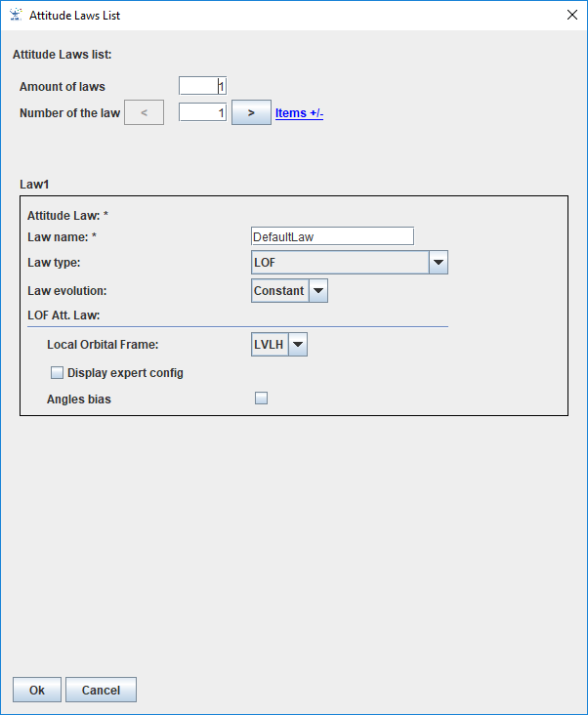This screenshot has width=588, height=715.
Task: Click the Law evolution label text
Action: pos(66,291)
